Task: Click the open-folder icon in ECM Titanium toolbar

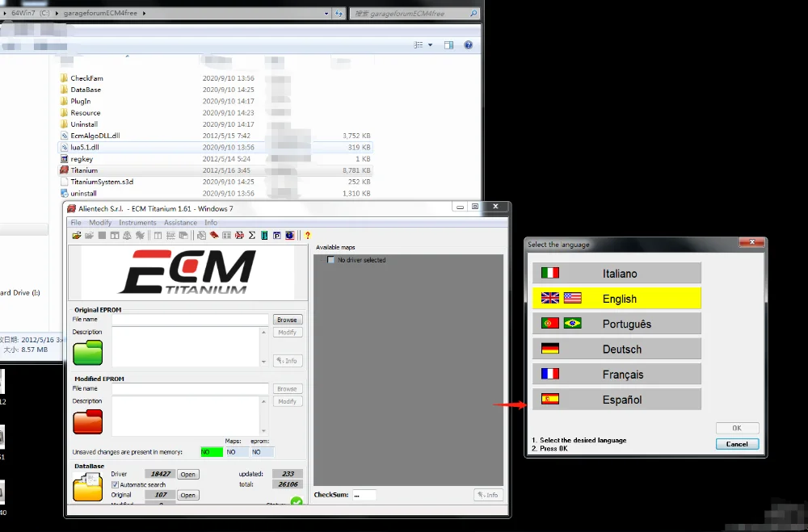Action: (x=76, y=236)
